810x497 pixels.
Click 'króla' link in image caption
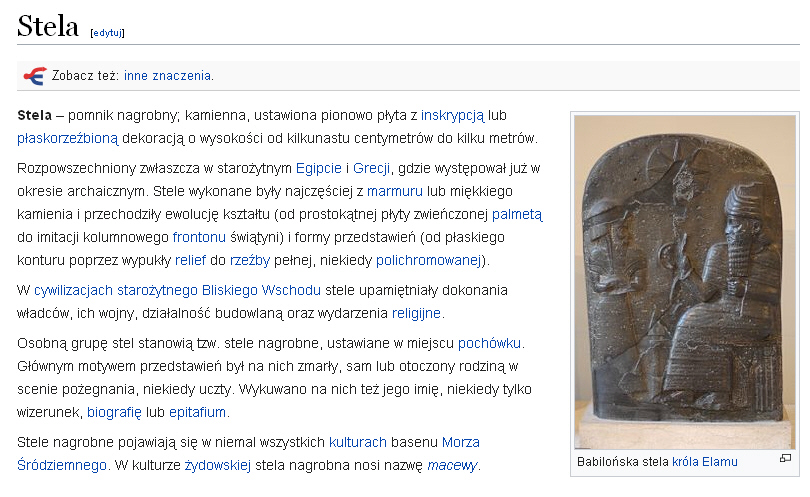(x=686, y=461)
